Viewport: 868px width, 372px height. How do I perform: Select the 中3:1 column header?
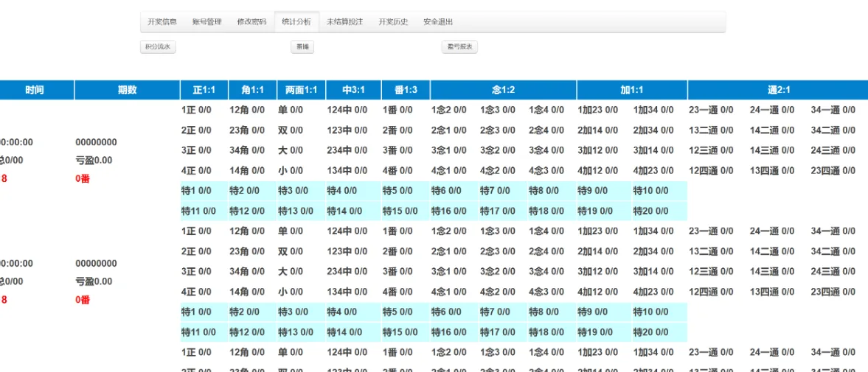(x=353, y=91)
